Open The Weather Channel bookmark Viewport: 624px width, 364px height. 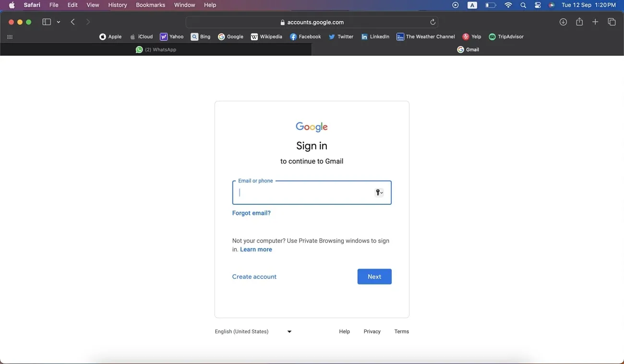(x=425, y=36)
